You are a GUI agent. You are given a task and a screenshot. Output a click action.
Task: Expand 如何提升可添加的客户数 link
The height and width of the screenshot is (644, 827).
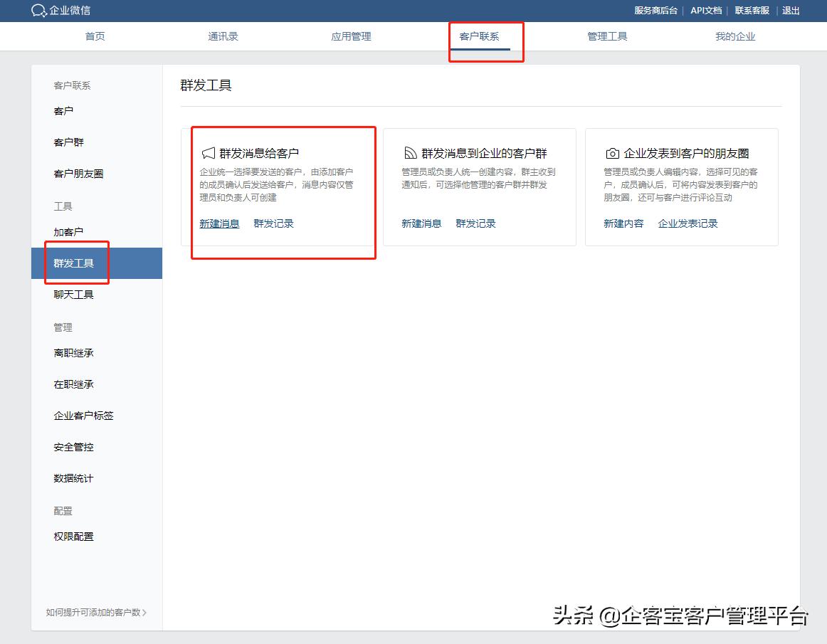94,611
